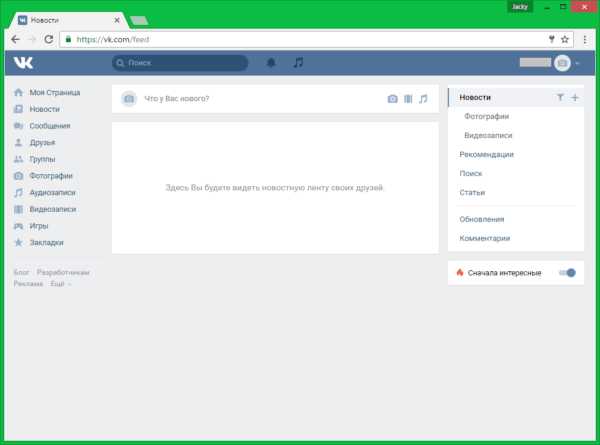
Task: Open the music player note icon in header
Action: 298,62
